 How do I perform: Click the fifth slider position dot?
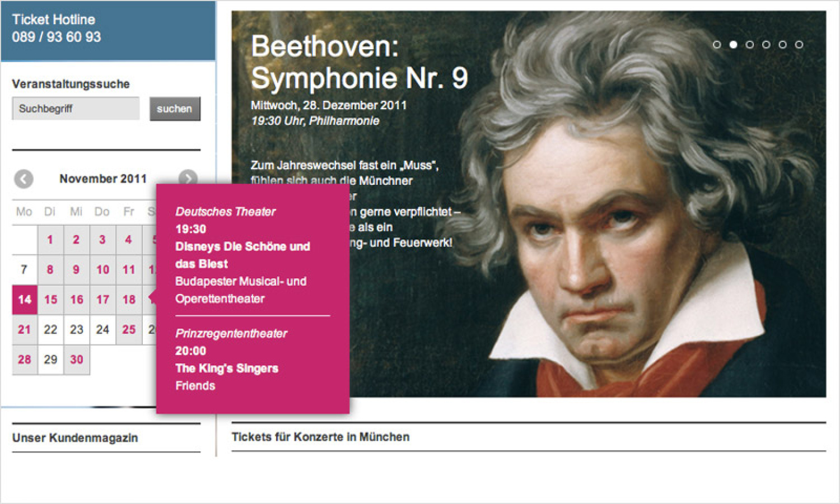tap(783, 45)
